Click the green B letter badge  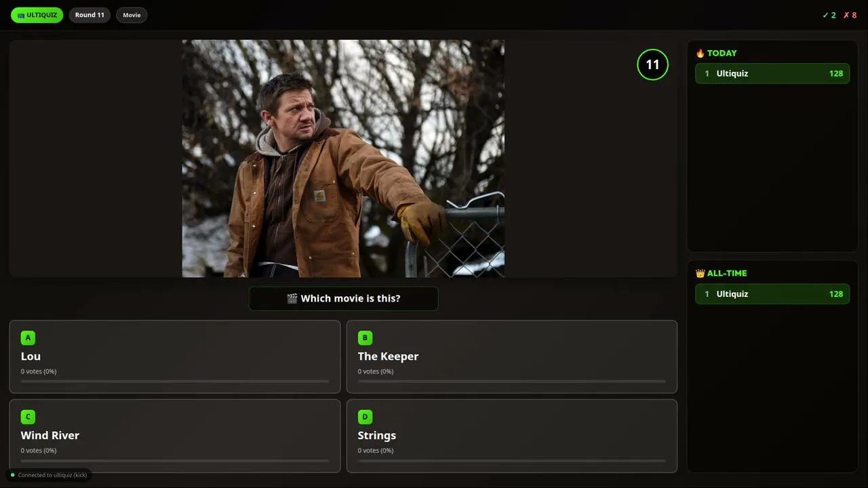(365, 338)
